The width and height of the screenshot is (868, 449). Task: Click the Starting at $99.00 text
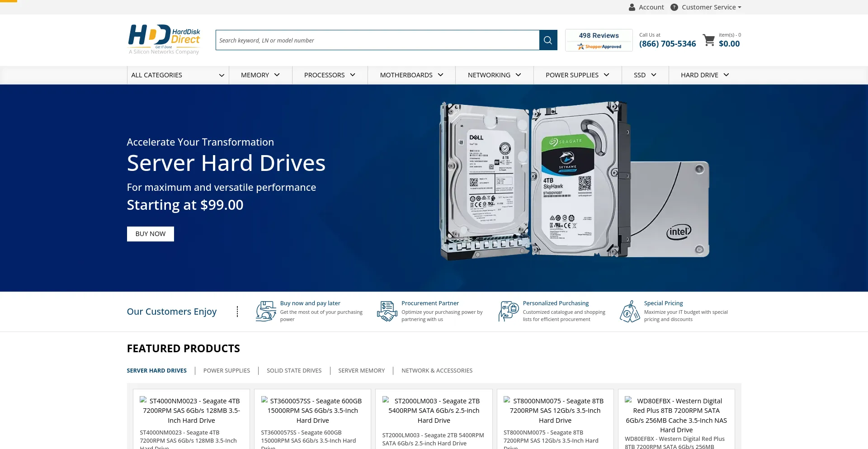click(185, 205)
